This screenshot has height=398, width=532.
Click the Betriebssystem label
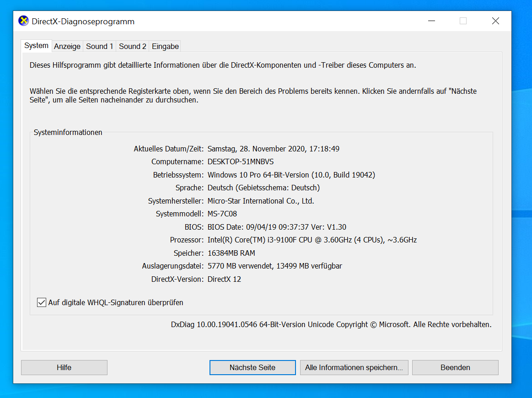[178, 175]
